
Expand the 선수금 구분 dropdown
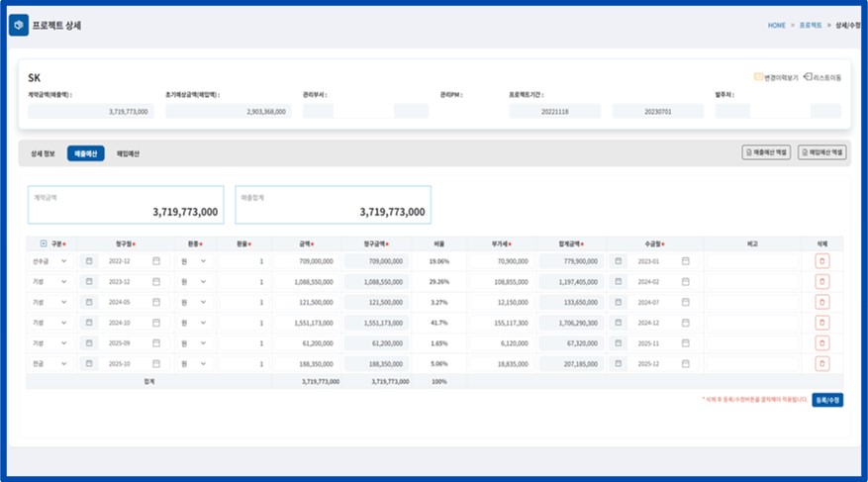49,261
